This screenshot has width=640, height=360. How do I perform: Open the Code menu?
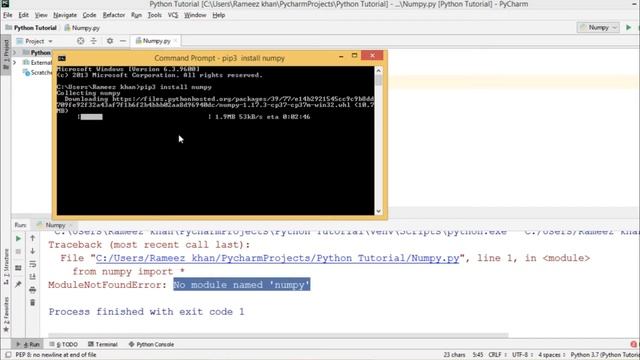(x=89, y=15)
